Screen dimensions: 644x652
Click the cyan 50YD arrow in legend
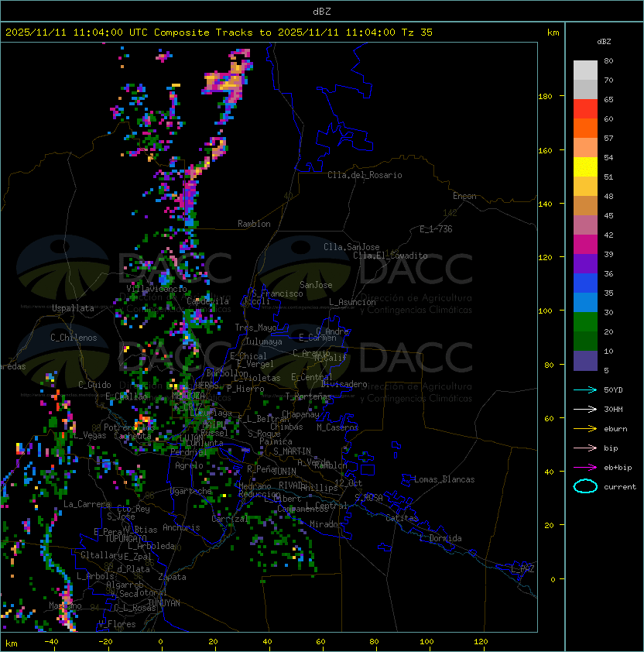coord(585,389)
